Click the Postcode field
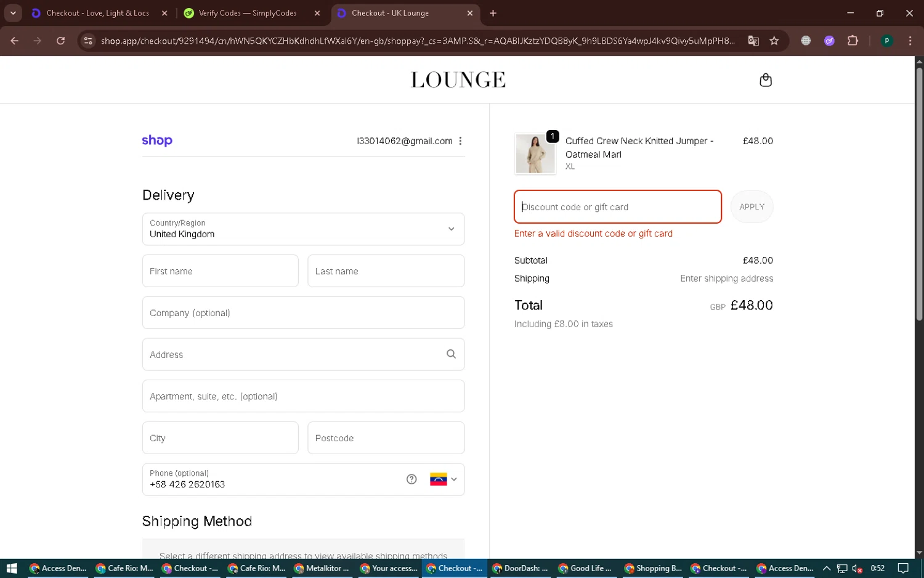This screenshot has height=578, width=924. tap(386, 438)
